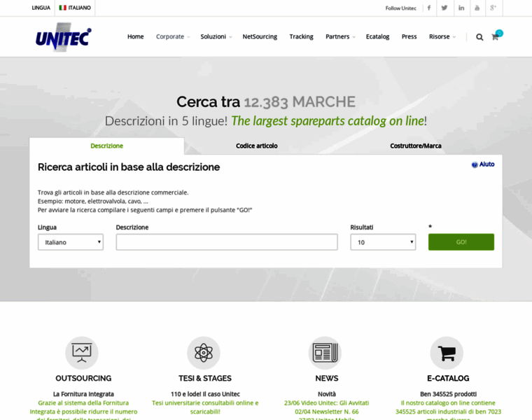
Task: Open Unitec's LinkedIn page icon
Action: (461, 8)
